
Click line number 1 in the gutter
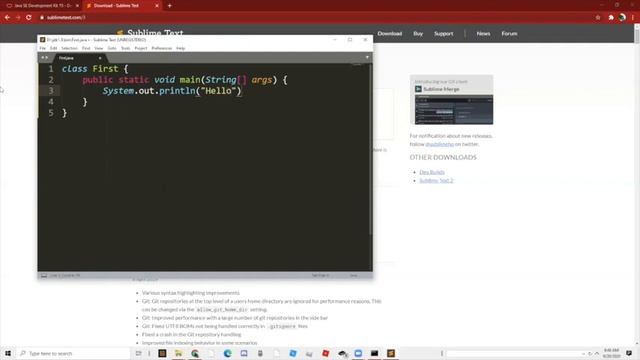pyautogui.click(x=51, y=69)
